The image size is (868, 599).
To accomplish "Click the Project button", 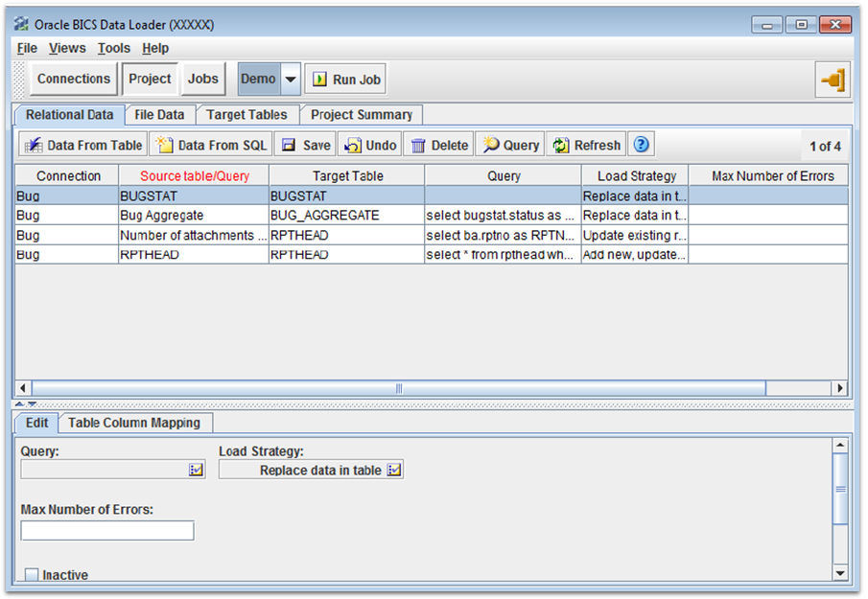I will 150,79.
